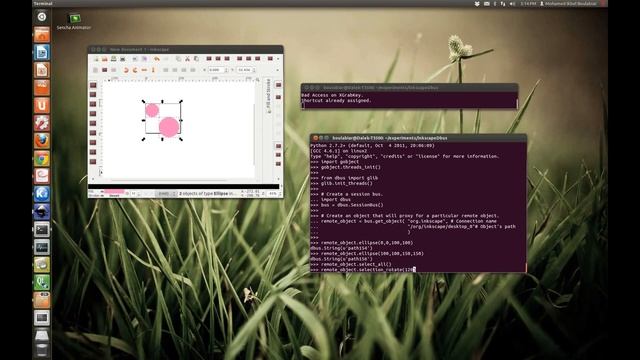640x360 pixels.
Task: Click the front Python terminal's title bar
Action: 418,138
